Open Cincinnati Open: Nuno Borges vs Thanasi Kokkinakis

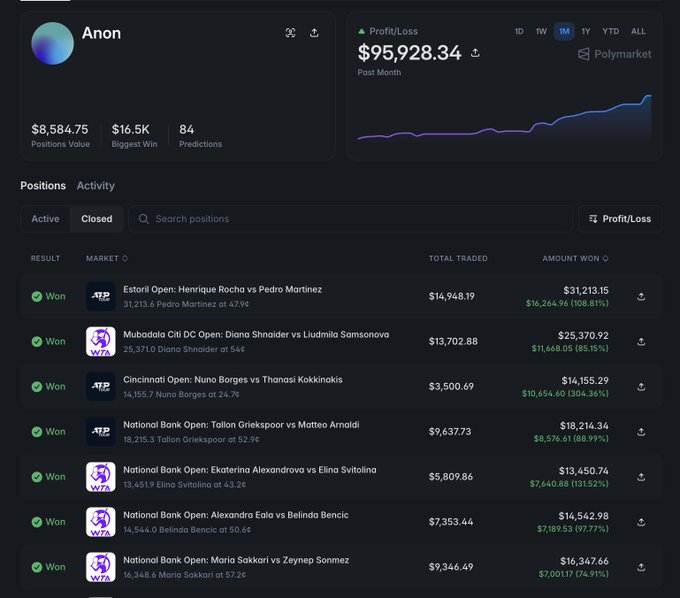(233, 379)
